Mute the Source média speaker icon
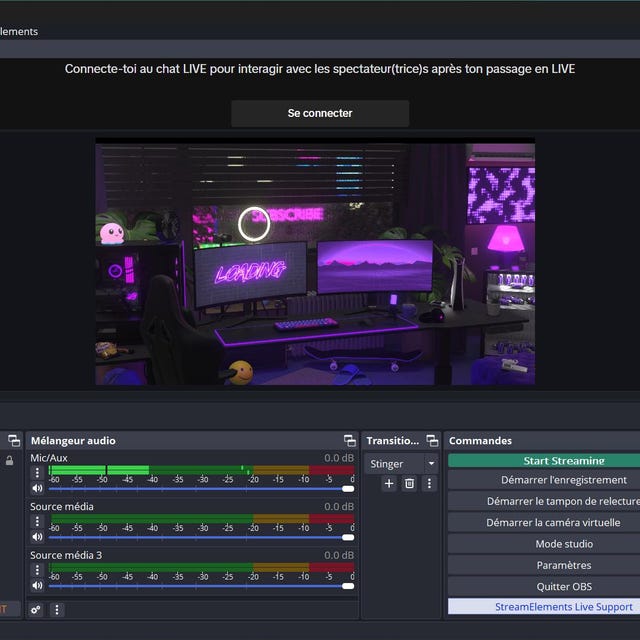 point(37,537)
